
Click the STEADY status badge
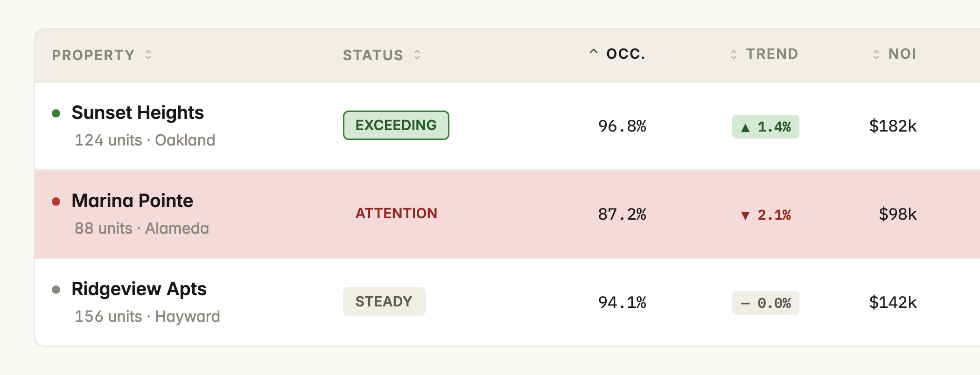[x=384, y=301]
